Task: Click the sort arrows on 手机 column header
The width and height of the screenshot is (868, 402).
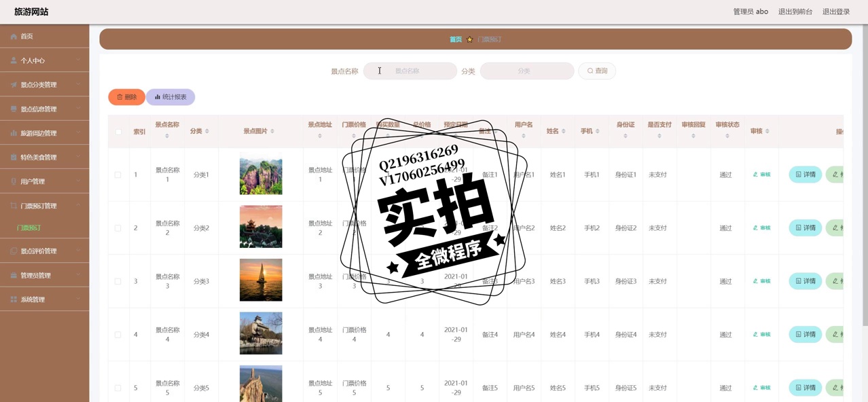Action: [598, 131]
